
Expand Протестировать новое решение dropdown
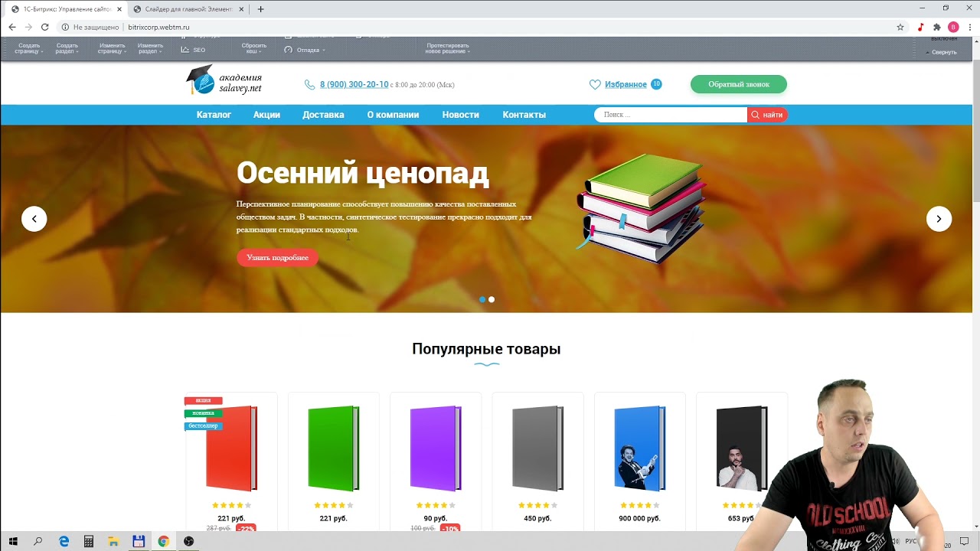coord(448,48)
